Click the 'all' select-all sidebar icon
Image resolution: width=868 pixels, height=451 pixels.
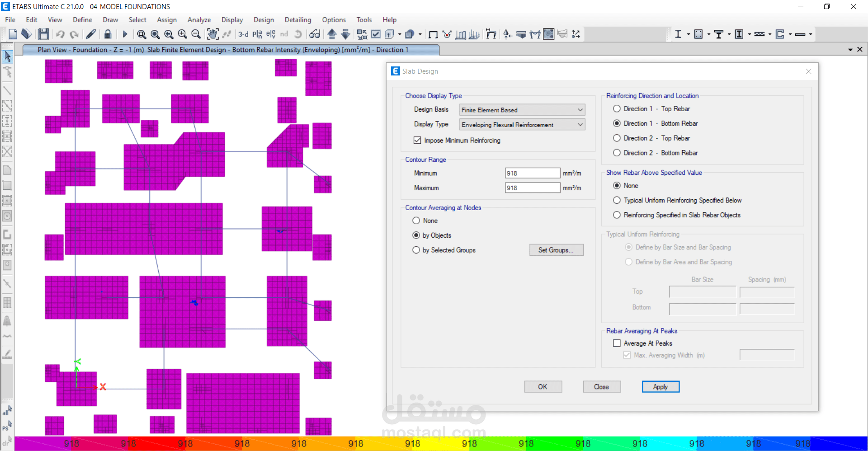(7, 410)
